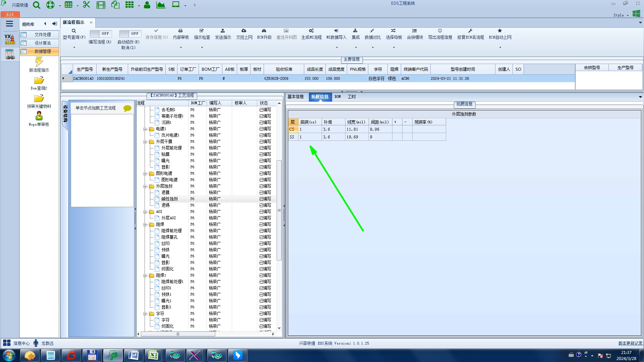Open the 版本更新记录 link
The image size is (644, 362).
coord(630,343)
